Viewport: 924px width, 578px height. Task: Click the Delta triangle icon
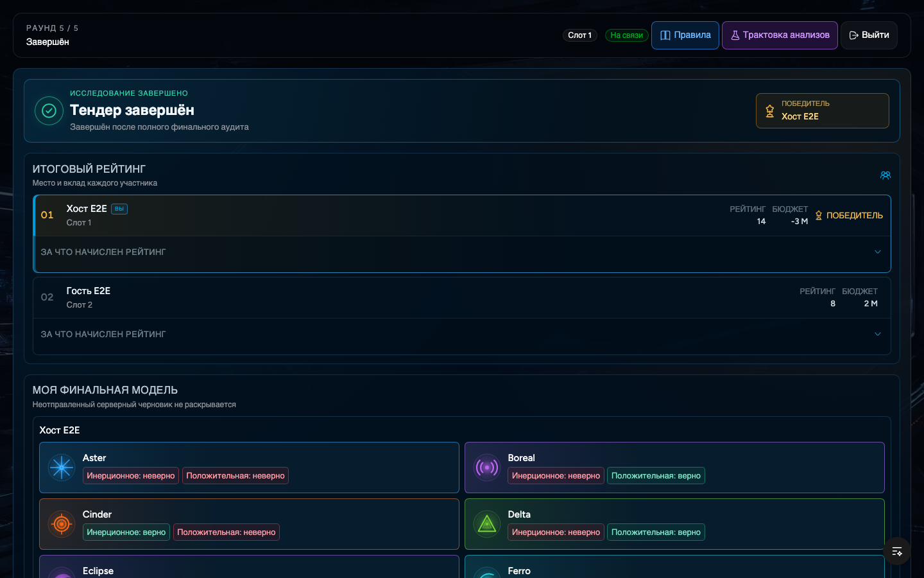tap(487, 524)
